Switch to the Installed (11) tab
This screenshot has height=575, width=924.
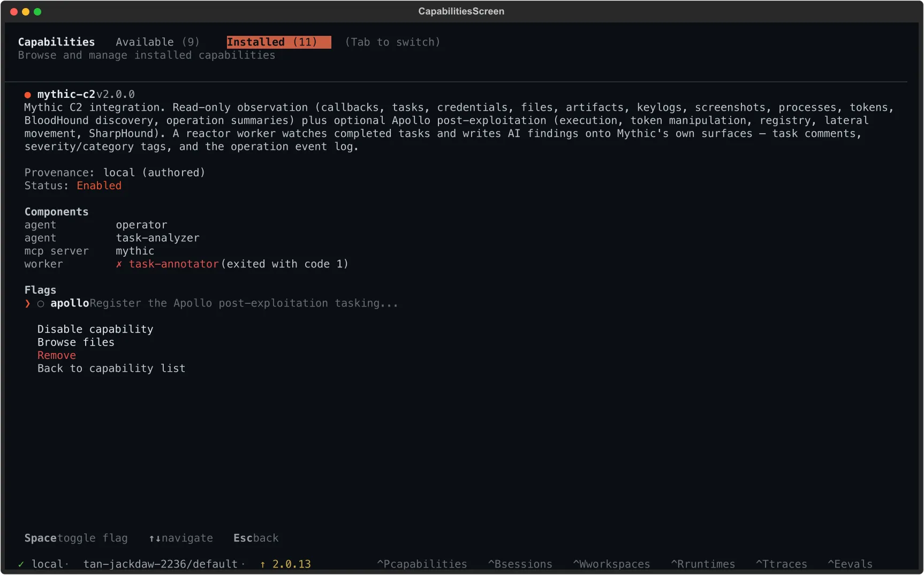pos(278,42)
